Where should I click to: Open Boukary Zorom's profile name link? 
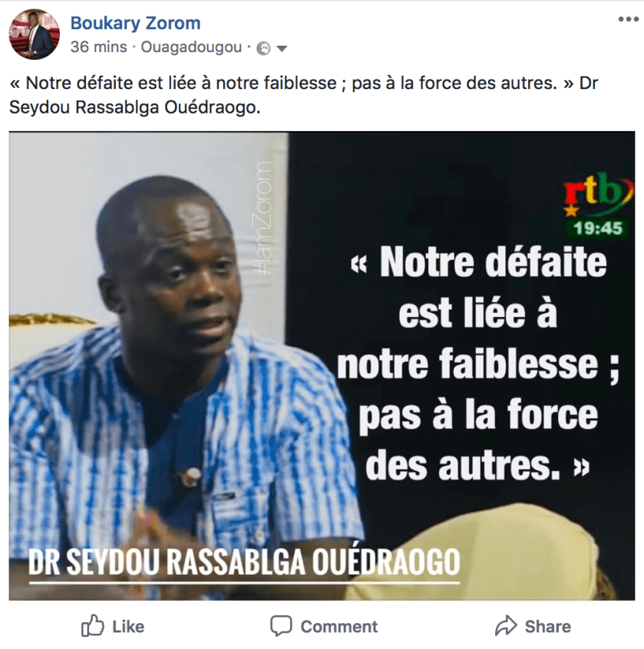point(135,23)
